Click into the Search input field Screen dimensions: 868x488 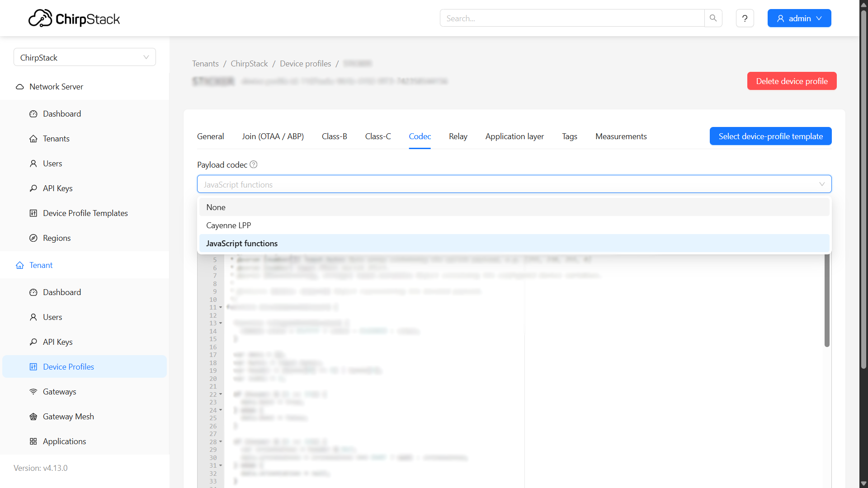click(572, 19)
